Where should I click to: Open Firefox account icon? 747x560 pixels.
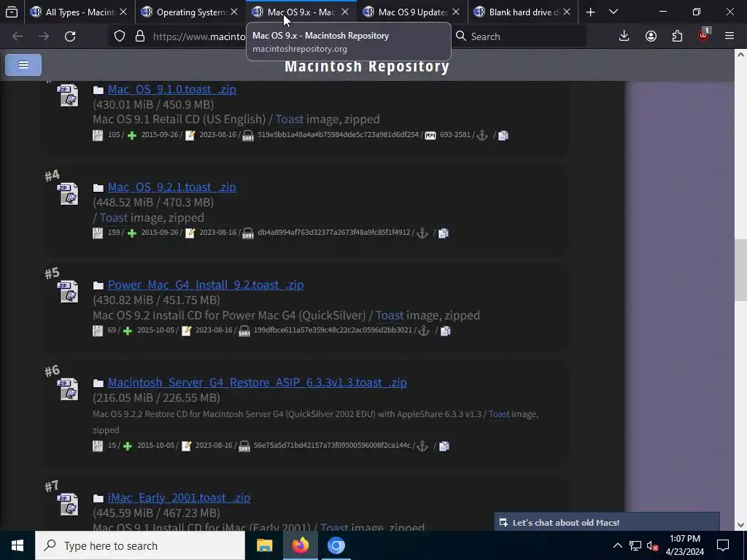[651, 36]
